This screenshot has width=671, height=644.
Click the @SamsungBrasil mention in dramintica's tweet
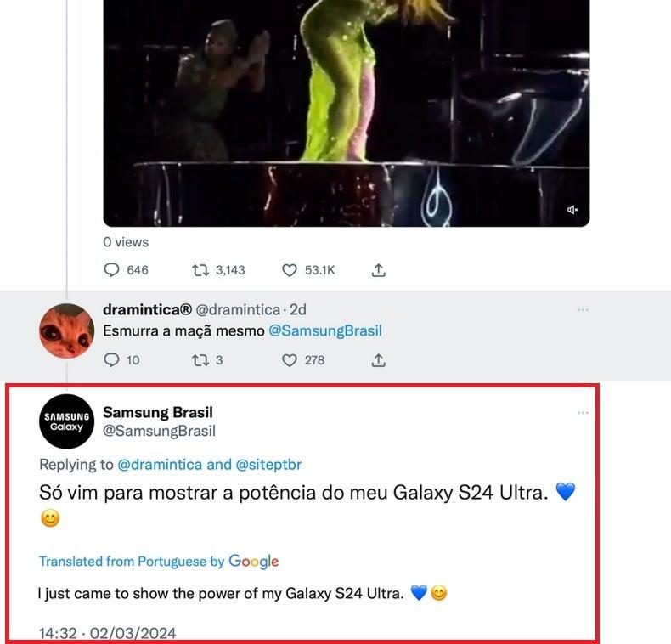pos(325,331)
